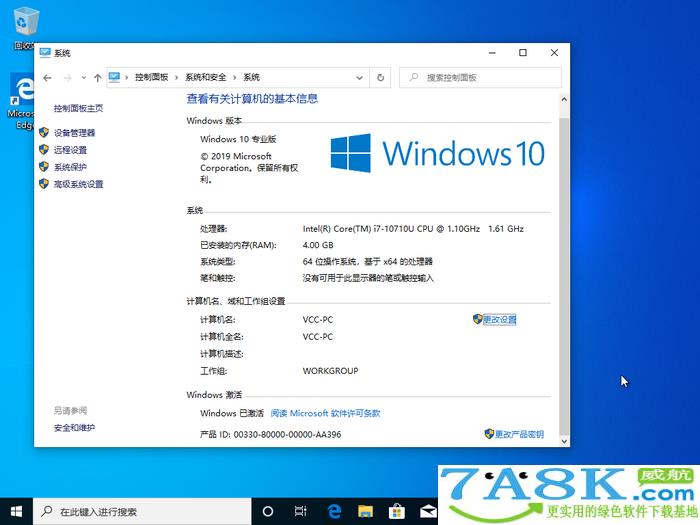Open the Windows Start menu
700x525 pixels.
[x=17, y=512]
